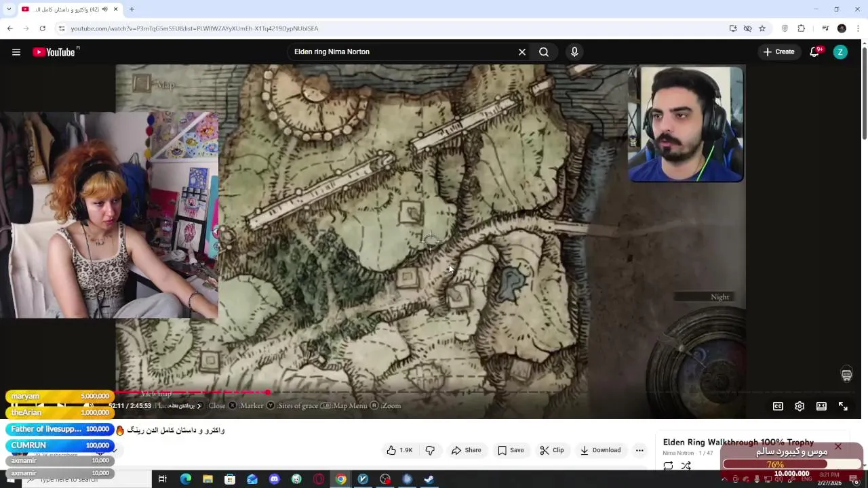Open the Create button
This screenshot has width=868, height=488.
click(778, 52)
